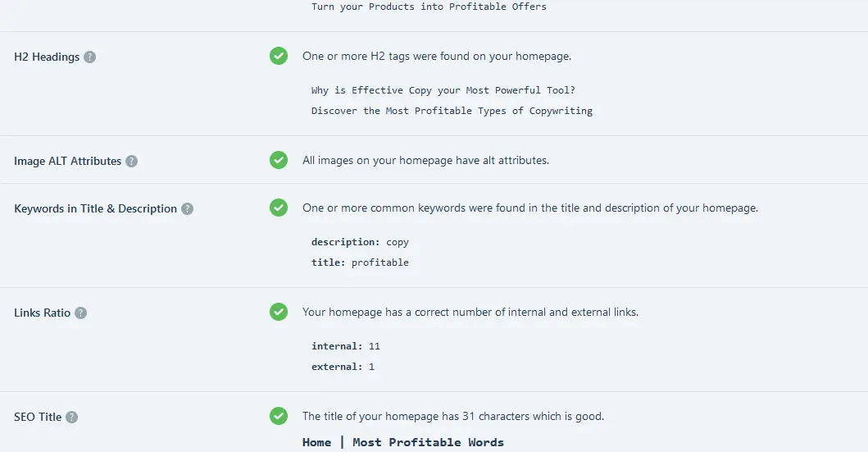Click the "Home | Most Profitable Words" title

402,442
